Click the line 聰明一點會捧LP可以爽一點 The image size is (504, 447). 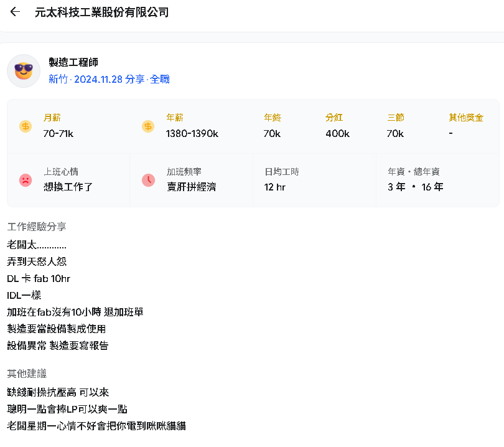pos(67,409)
